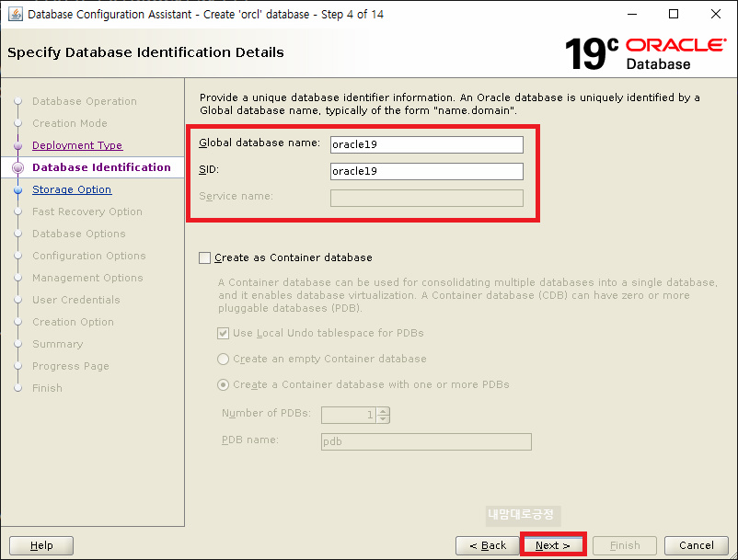738x560 pixels.
Task: Click the Global database name label
Action: 259,143
